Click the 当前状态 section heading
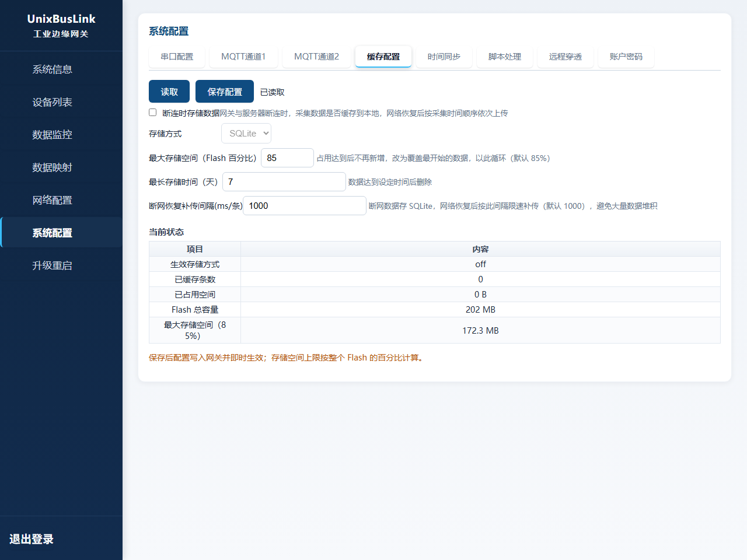747x560 pixels. pos(166,232)
